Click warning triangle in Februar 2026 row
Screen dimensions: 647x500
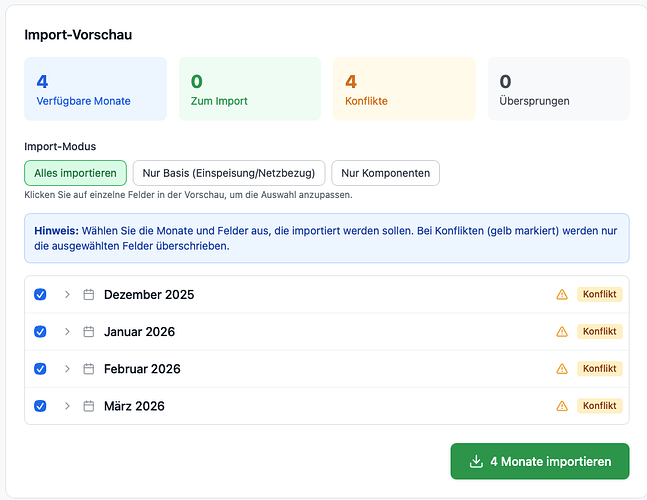tap(562, 369)
